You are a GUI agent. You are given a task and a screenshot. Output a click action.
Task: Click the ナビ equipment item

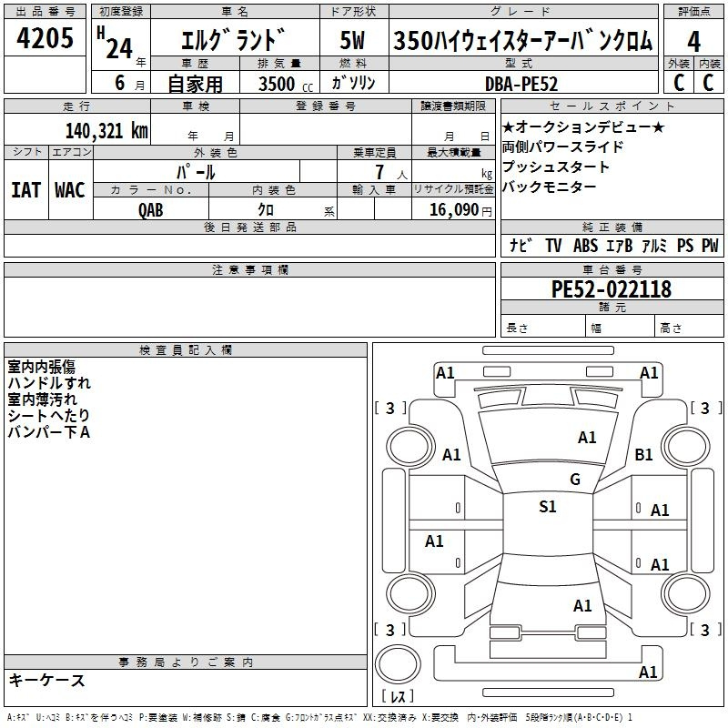click(521, 245)
